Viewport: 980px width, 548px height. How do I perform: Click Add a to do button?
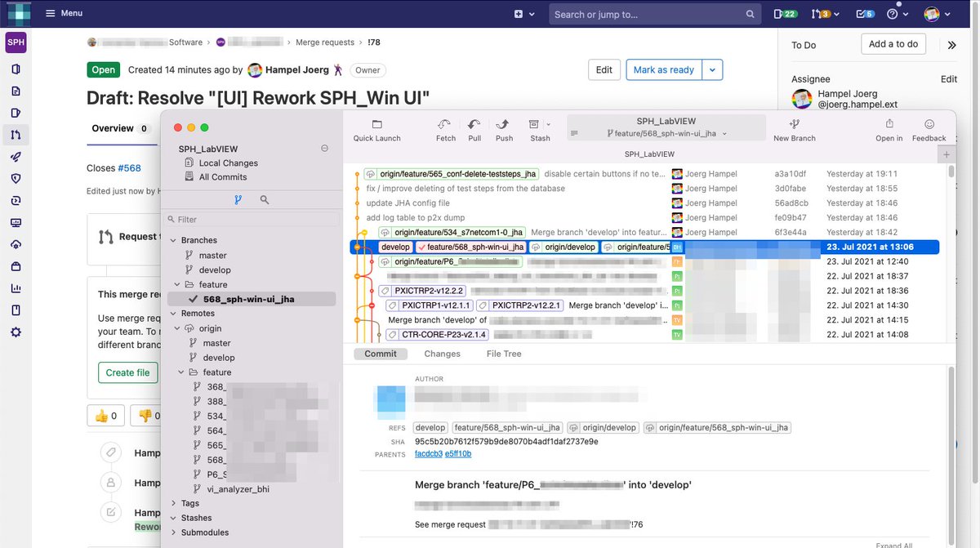click(893, 44)
